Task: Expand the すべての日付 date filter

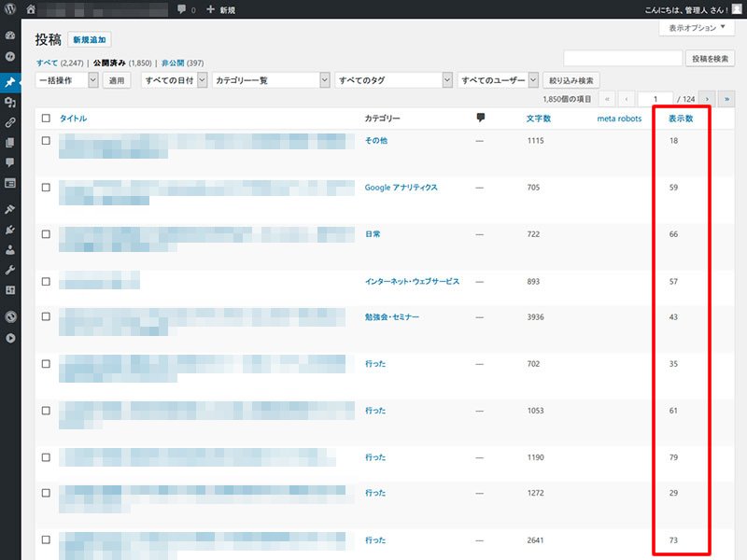Action: coord(175,80)
